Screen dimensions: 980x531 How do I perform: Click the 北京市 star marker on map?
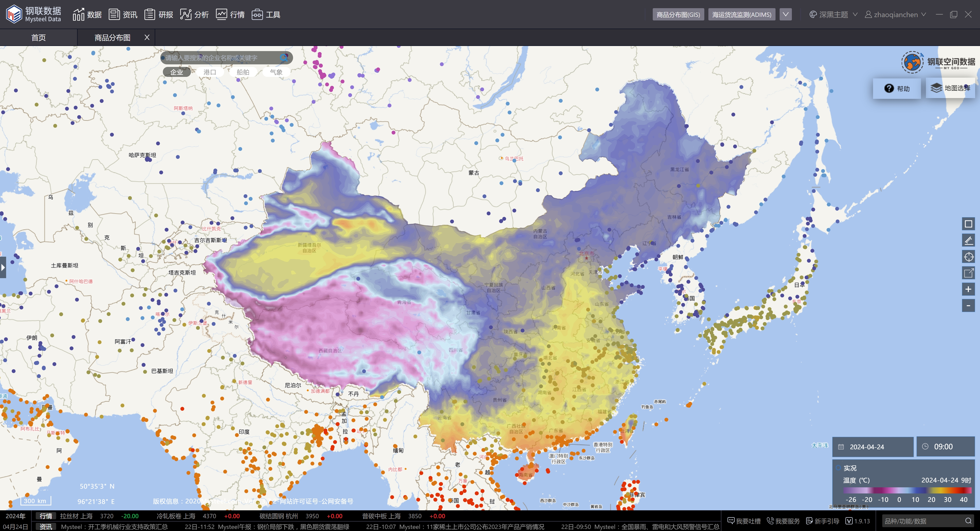[x=586, y=258]
